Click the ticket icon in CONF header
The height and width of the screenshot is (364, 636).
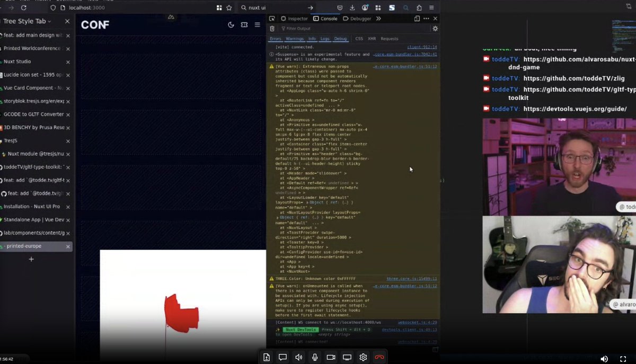(x=244, y=24)
